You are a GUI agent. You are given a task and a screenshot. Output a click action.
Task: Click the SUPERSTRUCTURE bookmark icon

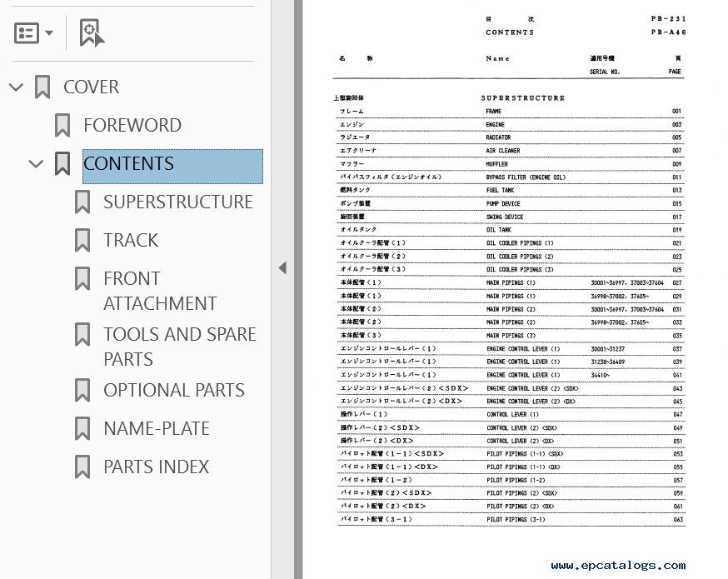82,202
